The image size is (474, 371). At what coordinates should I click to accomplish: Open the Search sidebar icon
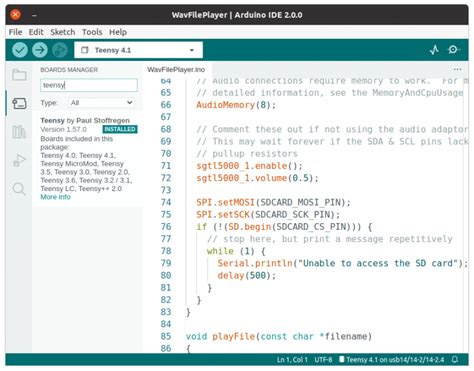19,189
